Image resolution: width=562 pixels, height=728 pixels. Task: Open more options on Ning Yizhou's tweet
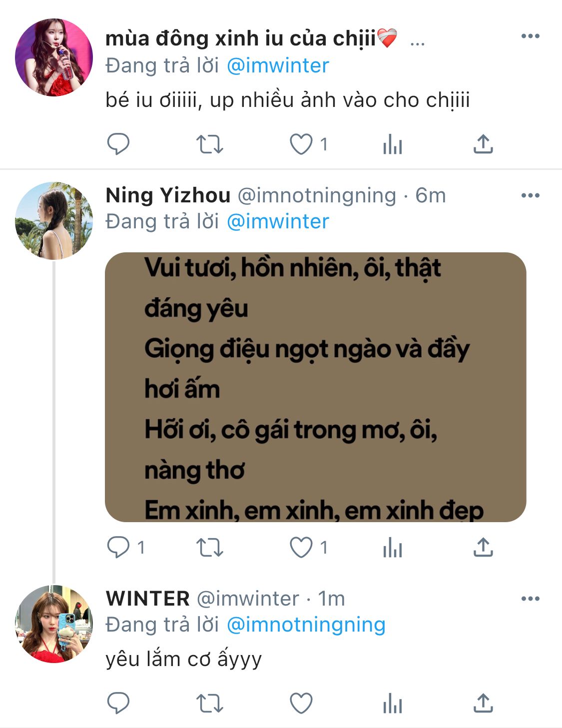point(530,195)
